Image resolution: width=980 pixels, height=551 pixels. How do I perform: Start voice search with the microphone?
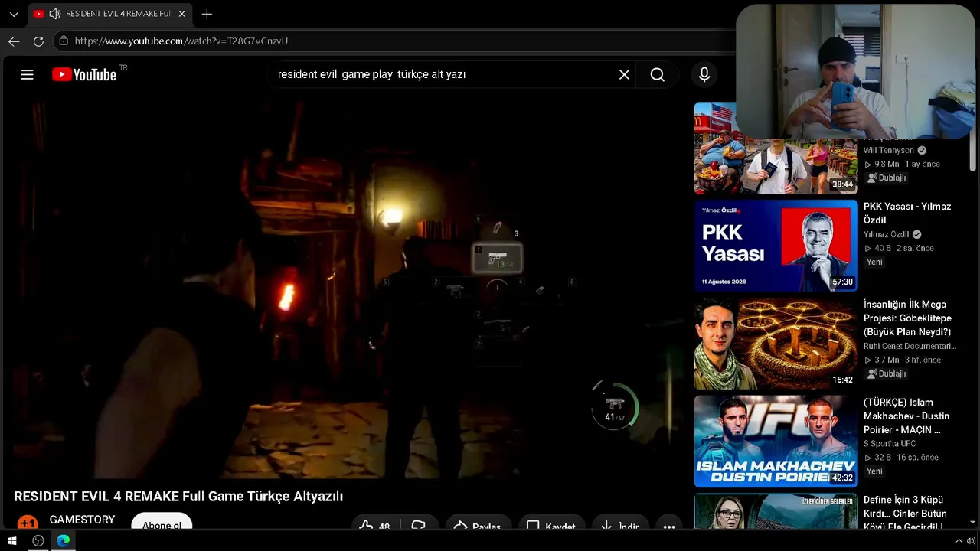click(x=704, y=74)
